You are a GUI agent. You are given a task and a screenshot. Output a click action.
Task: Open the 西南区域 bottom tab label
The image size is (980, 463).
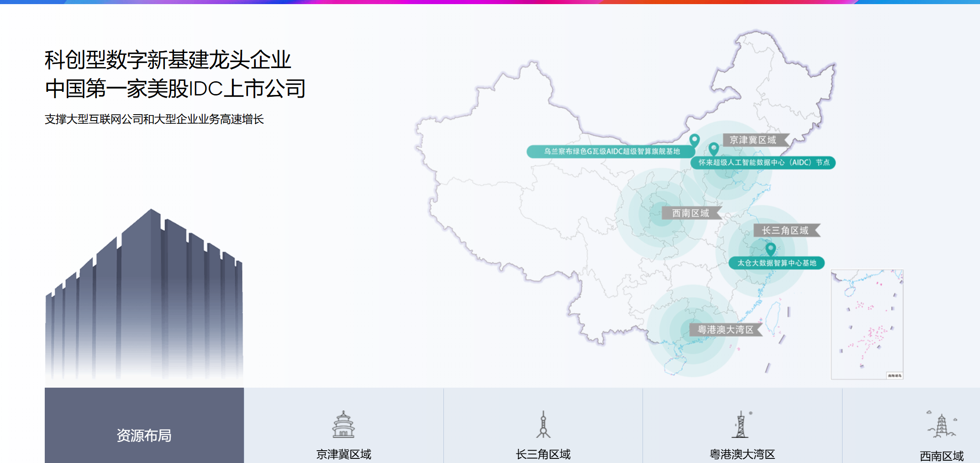click(942, 456)
